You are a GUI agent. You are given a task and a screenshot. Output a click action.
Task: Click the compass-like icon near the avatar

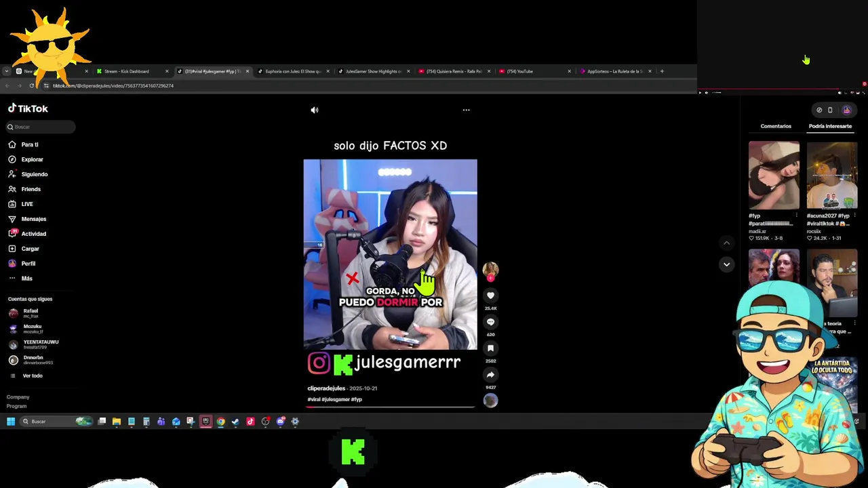click(819, 110)
